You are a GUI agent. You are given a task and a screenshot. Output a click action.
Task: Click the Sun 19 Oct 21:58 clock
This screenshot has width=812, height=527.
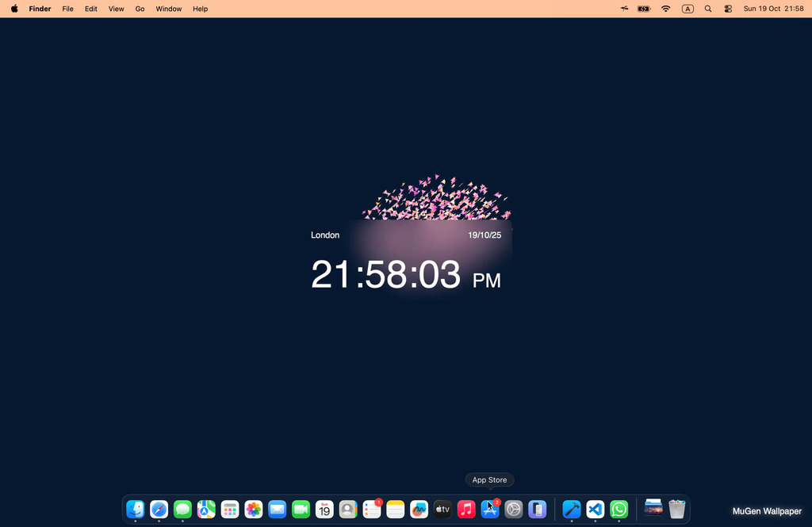pos(773,9)
